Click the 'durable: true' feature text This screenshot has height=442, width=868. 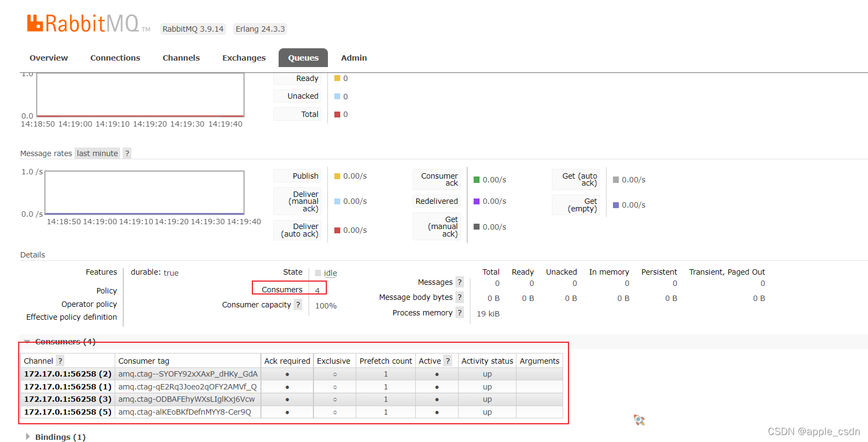155,272
